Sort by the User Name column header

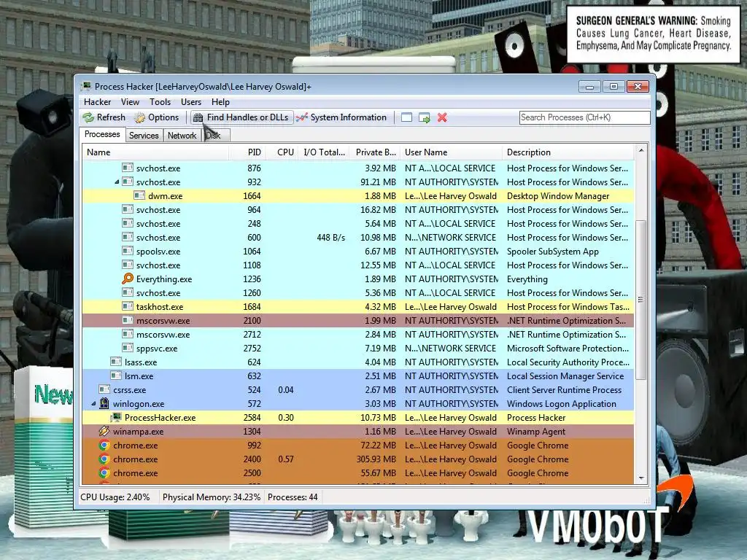point(451,152)
